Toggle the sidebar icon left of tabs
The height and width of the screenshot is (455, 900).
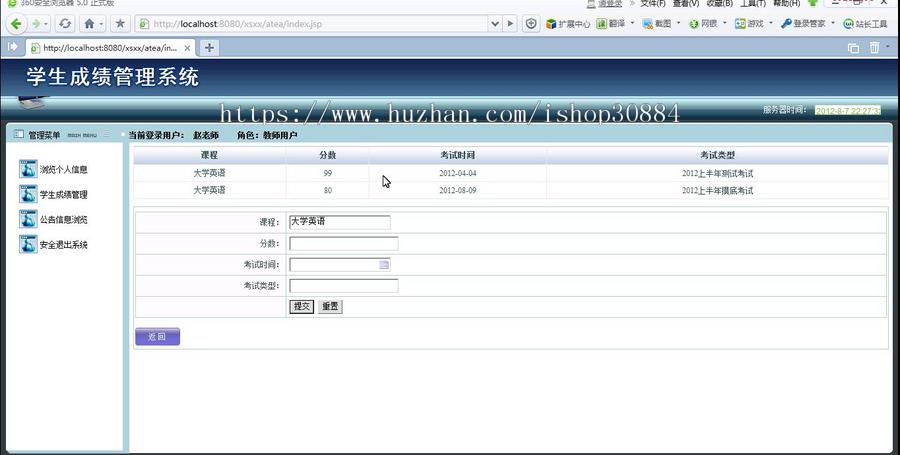pyautogui.click(x=13, y=47)
